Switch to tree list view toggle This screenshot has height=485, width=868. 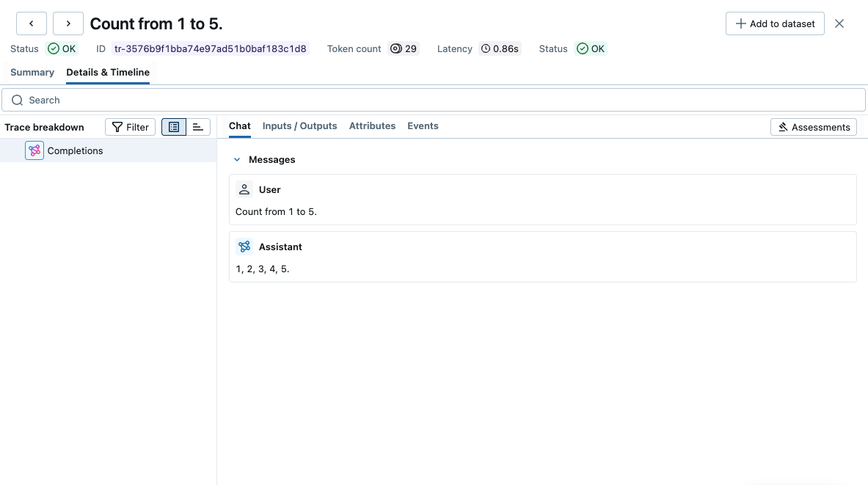click(174, 127)
